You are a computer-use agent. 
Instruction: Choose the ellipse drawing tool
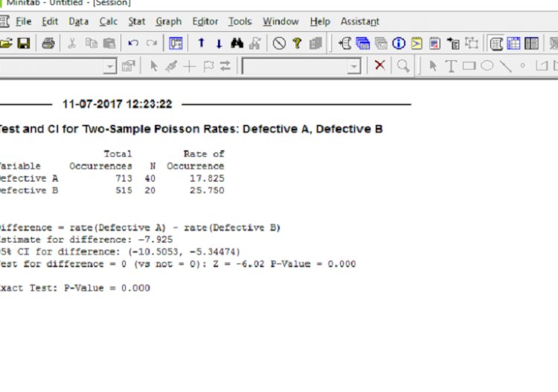point(487,65)
